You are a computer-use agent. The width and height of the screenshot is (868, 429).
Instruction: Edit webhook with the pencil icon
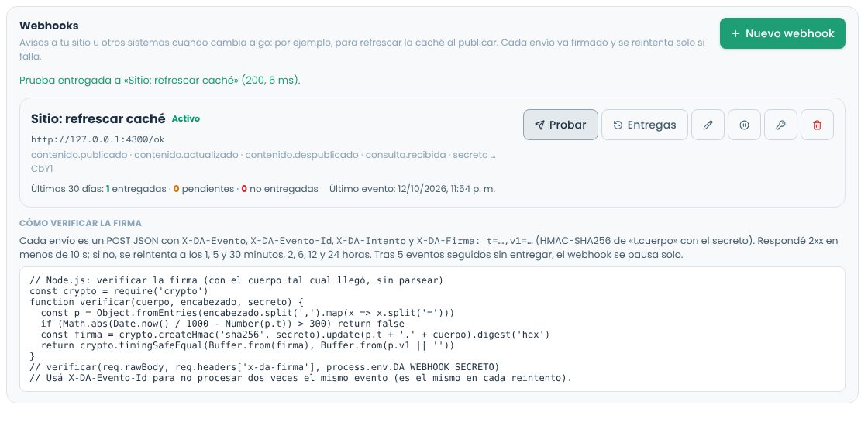coord(708,125)
